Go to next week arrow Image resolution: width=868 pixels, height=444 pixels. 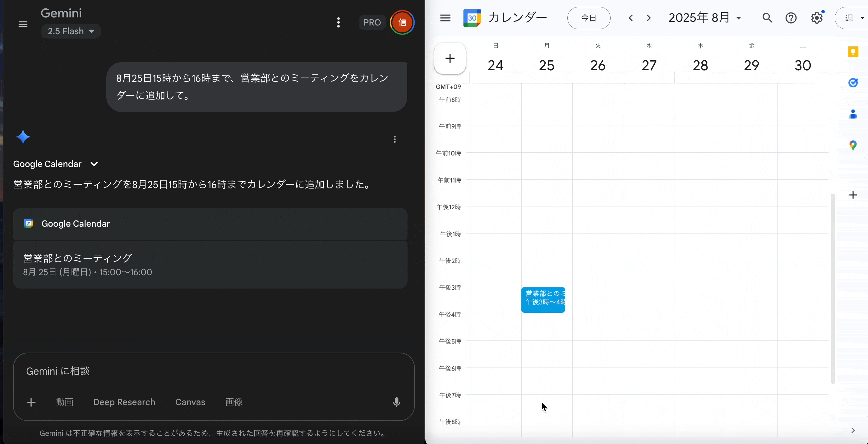[x=649, y=18]
